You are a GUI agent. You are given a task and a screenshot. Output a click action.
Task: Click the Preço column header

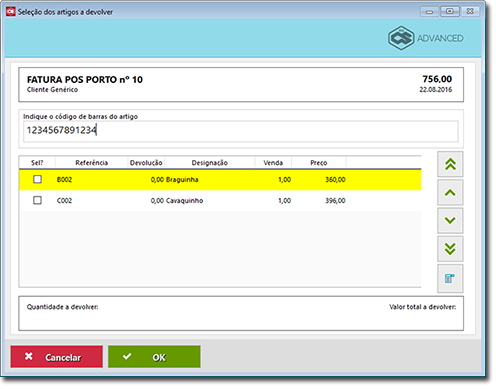(319, 163)
